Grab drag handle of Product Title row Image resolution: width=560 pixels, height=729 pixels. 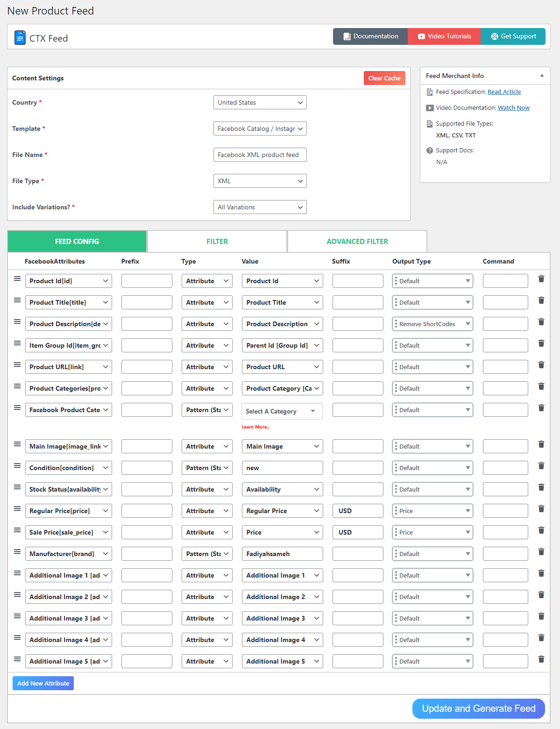(17, 300)
